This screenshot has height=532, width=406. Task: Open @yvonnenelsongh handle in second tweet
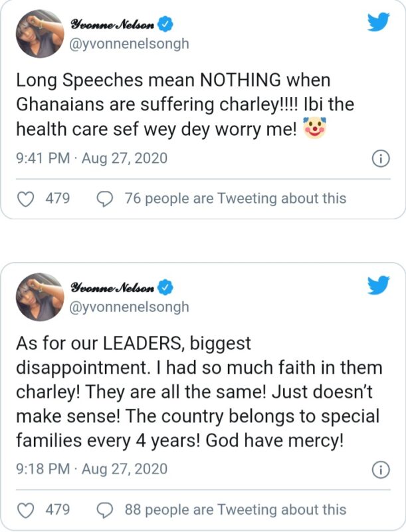130,307
